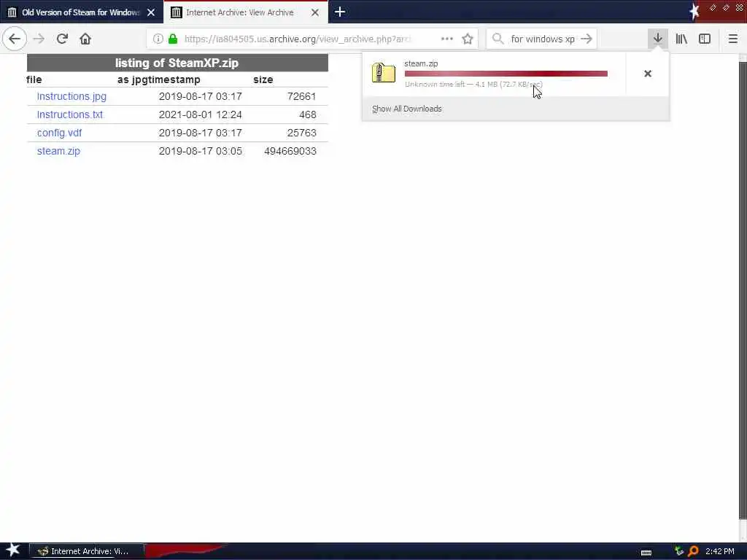Open the orange magnifier tray icon
Screen dimensions: 747x560
pyautogui.click(x=693, y=551)
